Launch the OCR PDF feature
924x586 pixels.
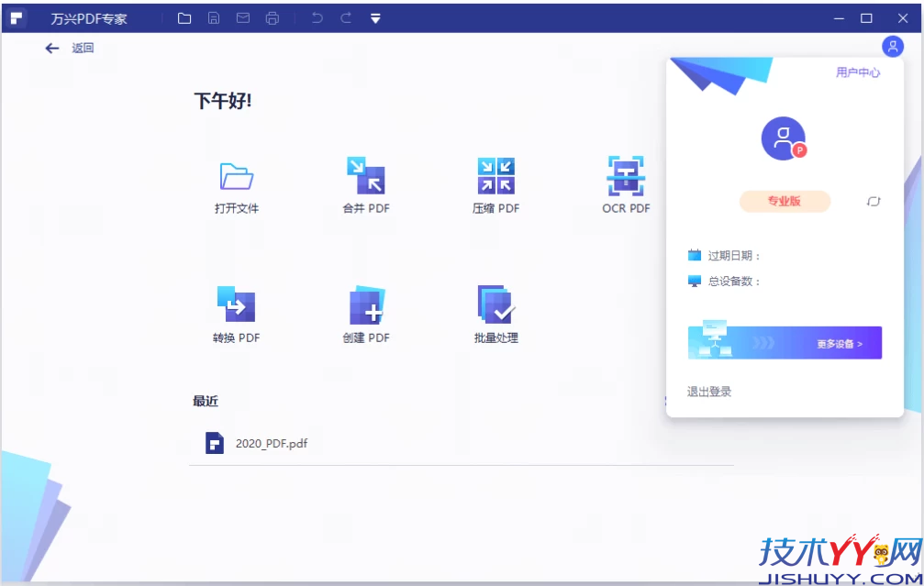(624, 178)
